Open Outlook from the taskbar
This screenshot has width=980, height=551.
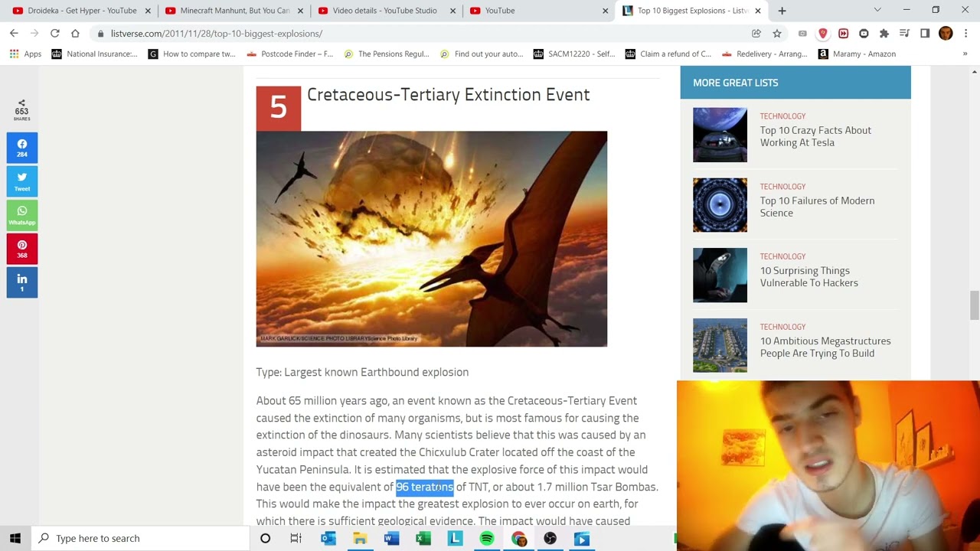coord(328,539)
